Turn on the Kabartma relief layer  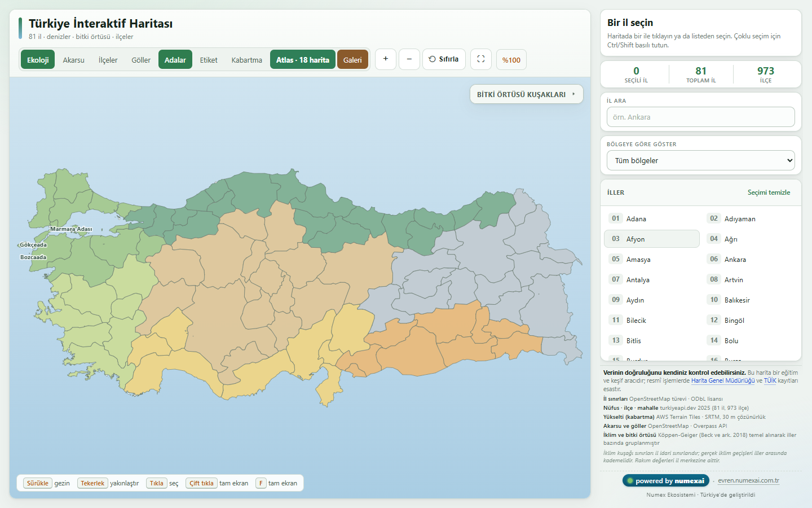coord(247,60)
